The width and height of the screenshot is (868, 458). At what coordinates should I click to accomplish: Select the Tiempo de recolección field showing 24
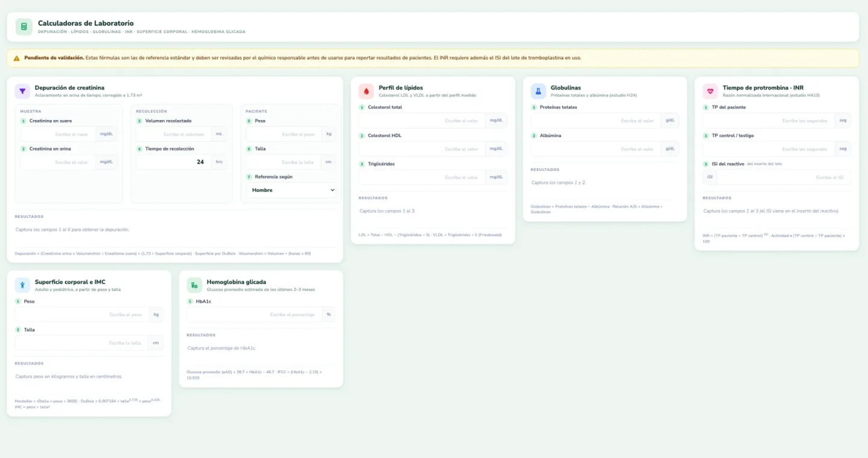(x=174, y=162)
